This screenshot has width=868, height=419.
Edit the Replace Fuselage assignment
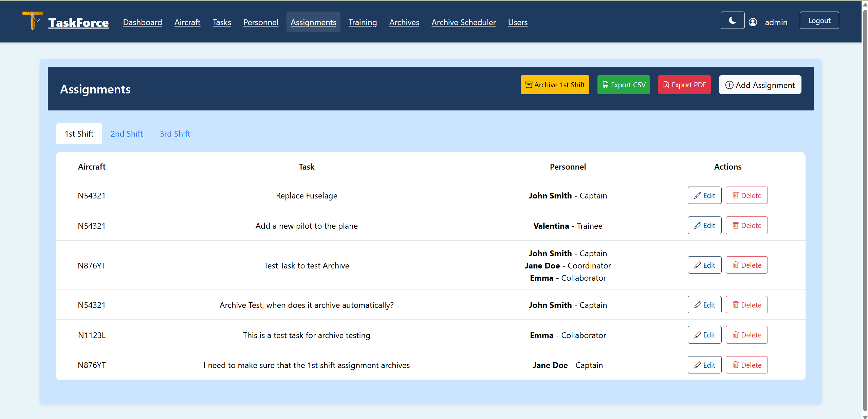click(x=704, y=195)
